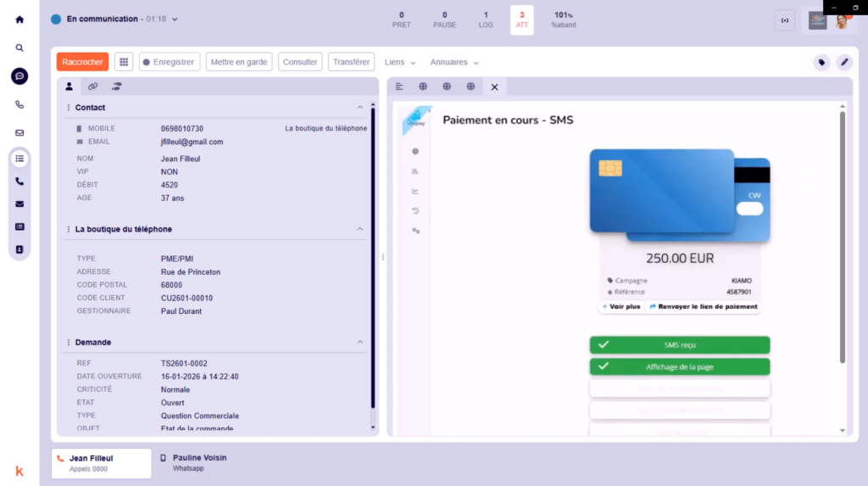Open the home icon in sidebar
This screenshot has width=868, height=486.
[x=19, y=20]
